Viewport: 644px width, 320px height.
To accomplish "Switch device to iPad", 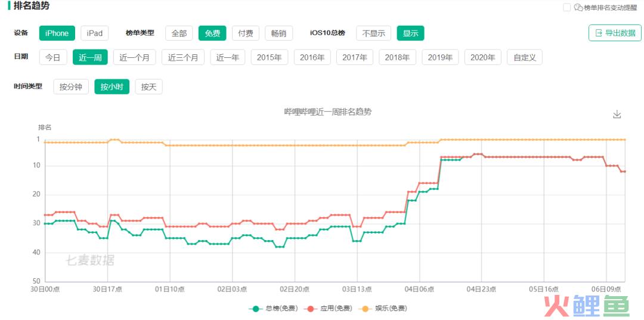I will click(x=94, y=33).
